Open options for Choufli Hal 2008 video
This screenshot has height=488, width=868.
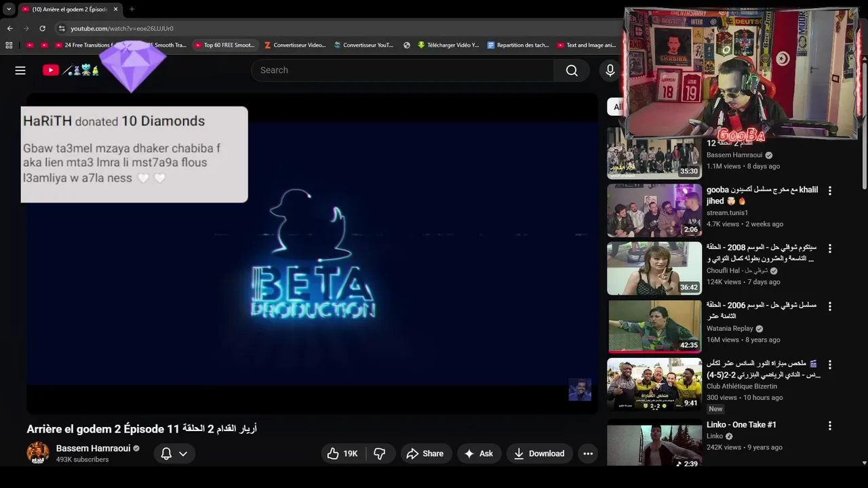click(x=829, y=249)
